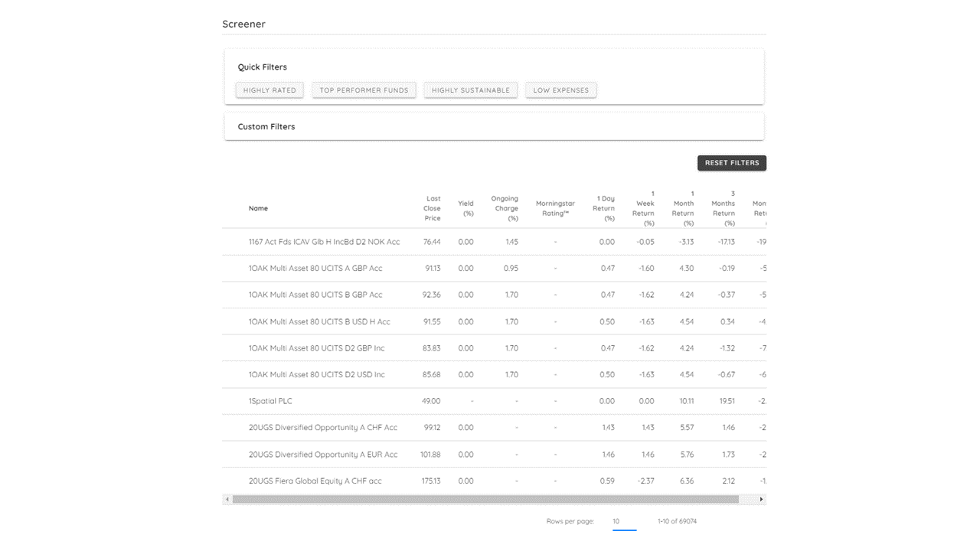The height and width of the screenshot is (551, 980).
Task: Sort by Last Close Price
Action: coord(432,207)
